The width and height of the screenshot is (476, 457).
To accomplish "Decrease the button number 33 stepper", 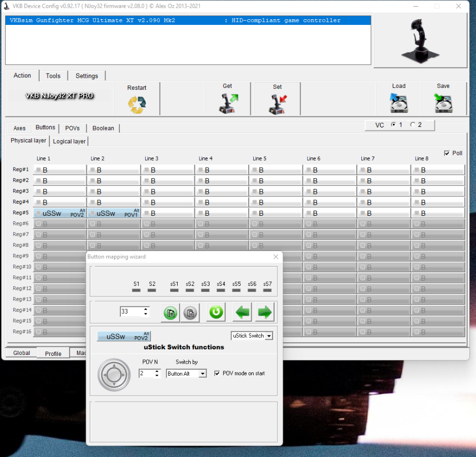I will tap(146, 314).
